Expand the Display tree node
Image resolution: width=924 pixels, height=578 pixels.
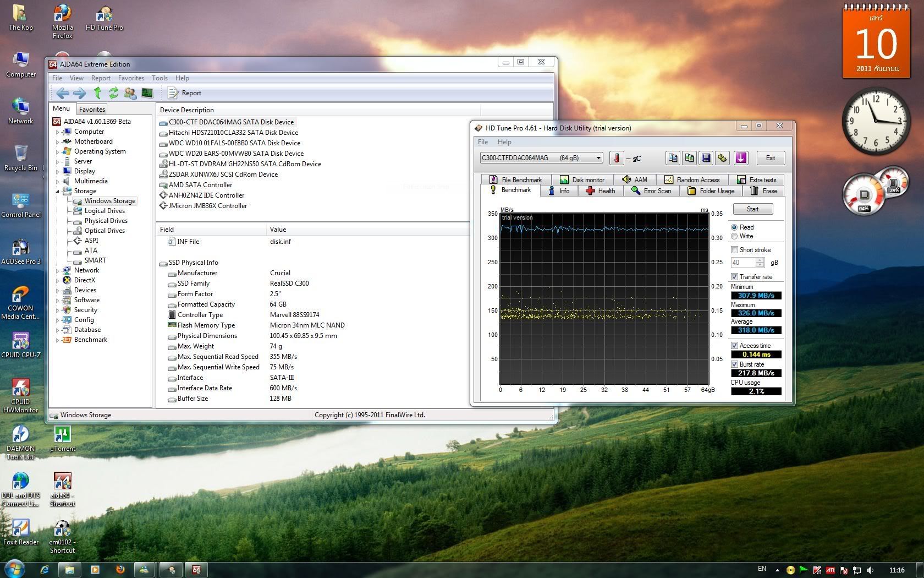pyautogui.click(x=57, y=172)
